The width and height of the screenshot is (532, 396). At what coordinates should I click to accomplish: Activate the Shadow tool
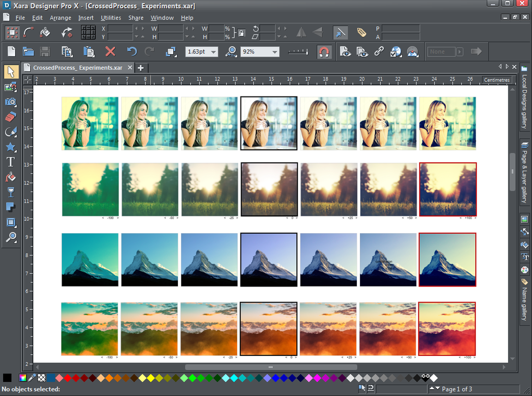10,208
